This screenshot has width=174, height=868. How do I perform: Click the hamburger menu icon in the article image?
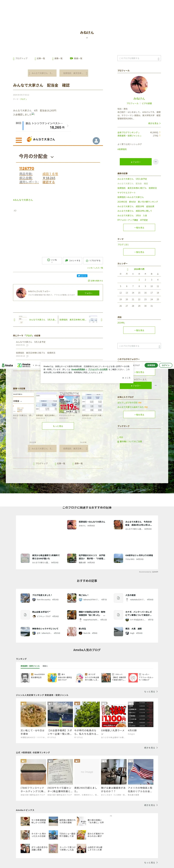click(x=19, y=140)
